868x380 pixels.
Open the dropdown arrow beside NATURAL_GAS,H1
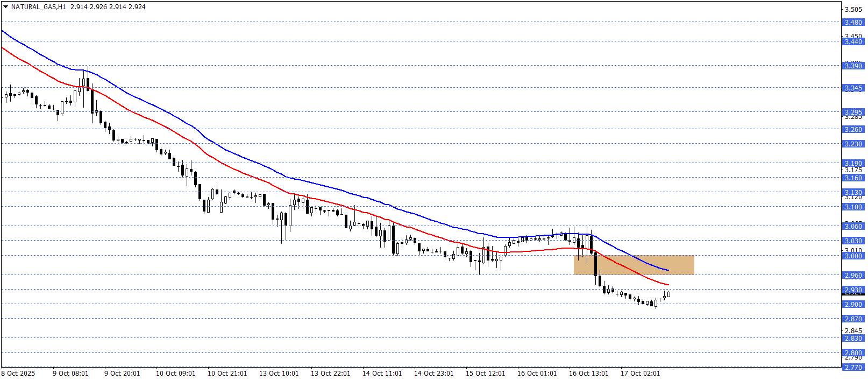tap(6, 7)
